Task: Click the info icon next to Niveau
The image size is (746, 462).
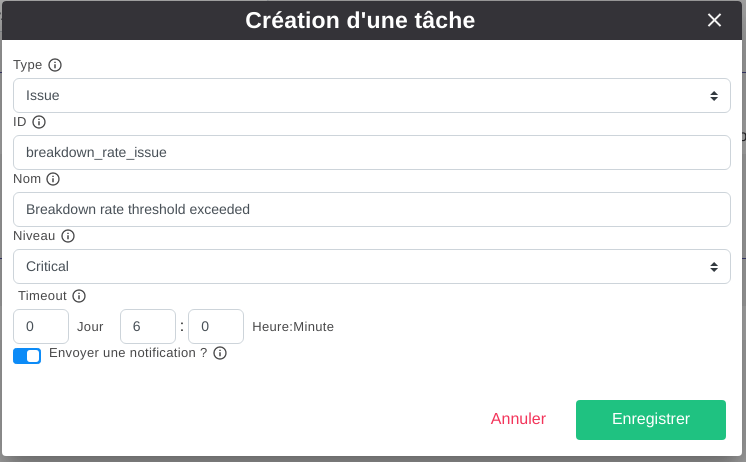Action: coord(68,236)
